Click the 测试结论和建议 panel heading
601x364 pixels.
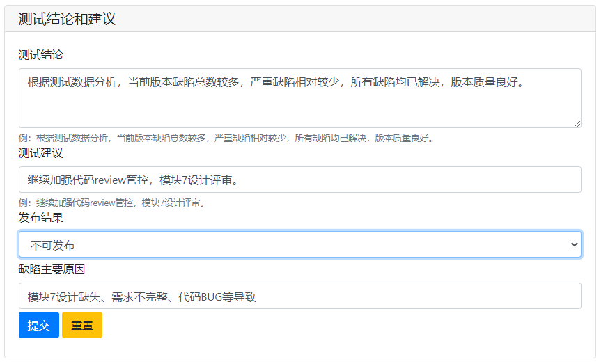(67, 19)
